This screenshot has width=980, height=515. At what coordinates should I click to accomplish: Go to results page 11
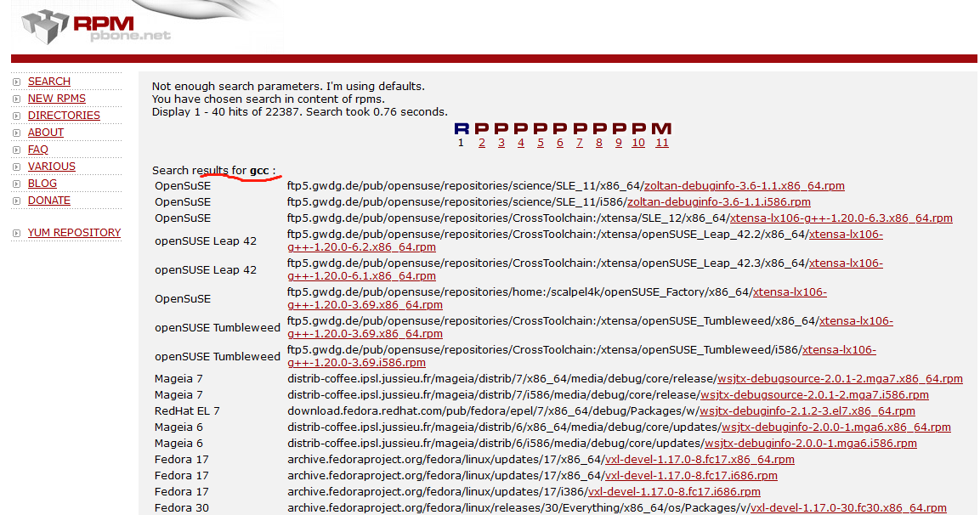[x=662, y=143]
